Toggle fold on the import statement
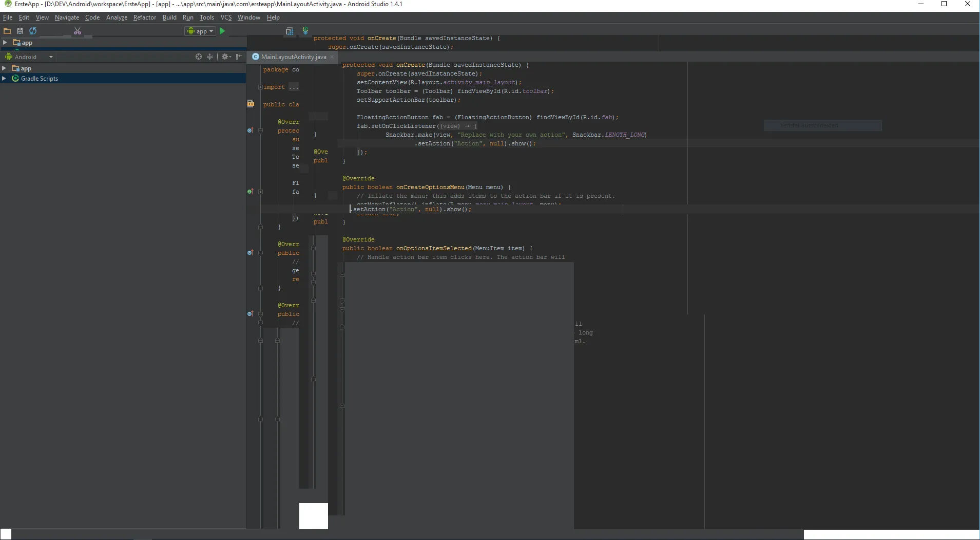The width and height of the screenshot is (980, 540). pyautogui.click(x=260, y=87)
